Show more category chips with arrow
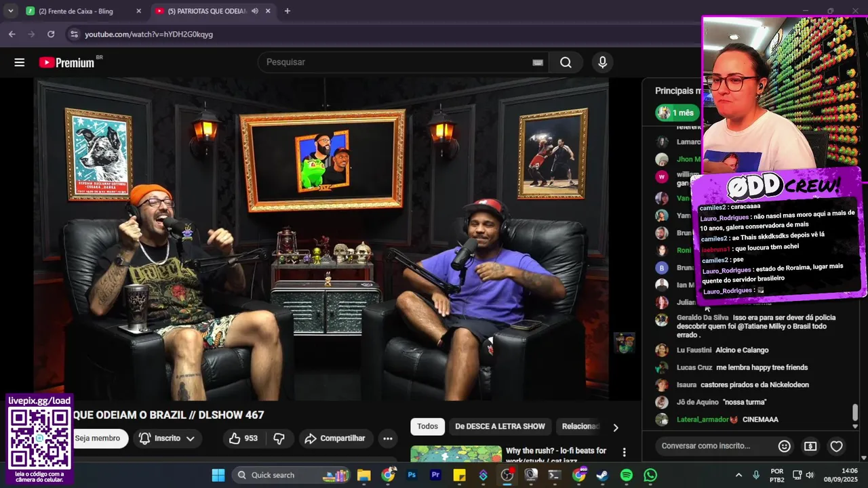Viewport: 868px width, 488px height. (616, 428)
